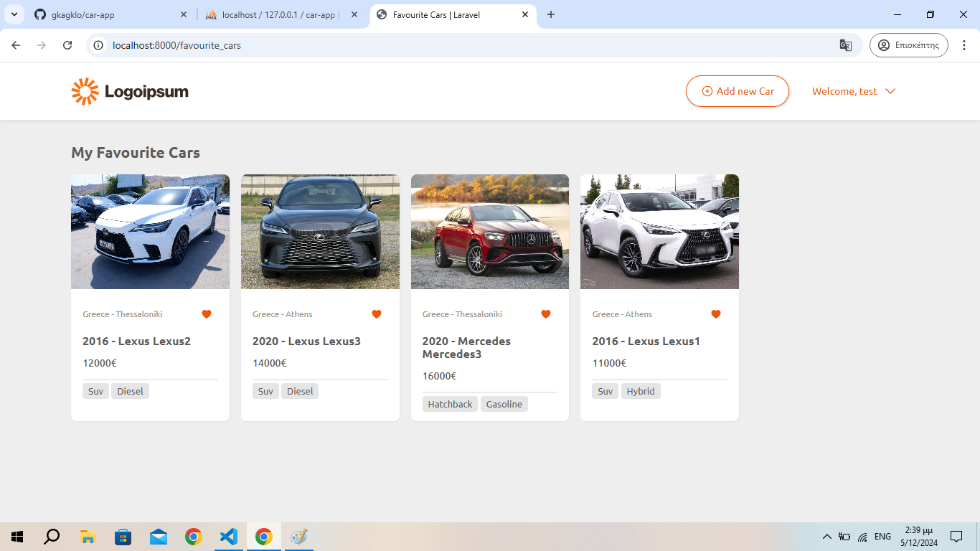Open the Welcome, test user dropdown

tap(854, 91)
